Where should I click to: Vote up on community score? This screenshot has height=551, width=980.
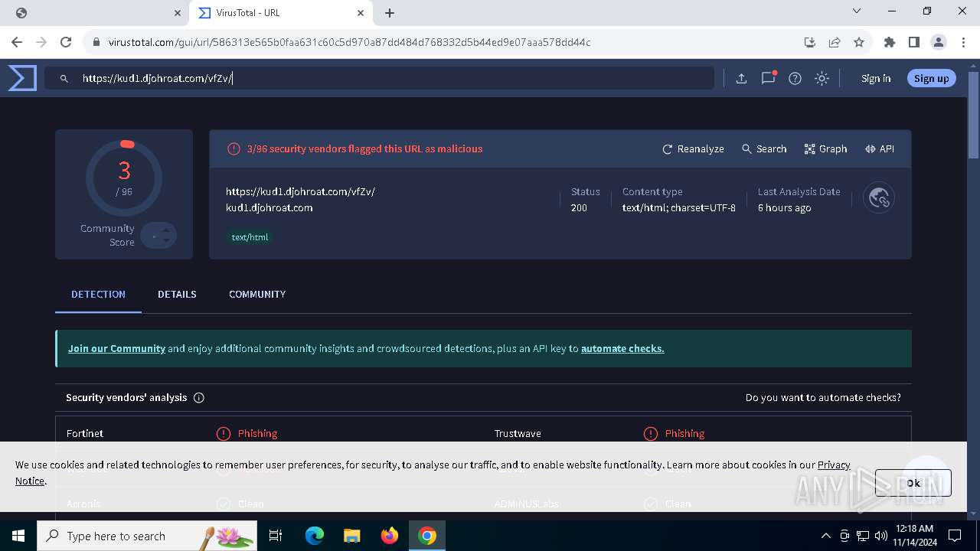(166, 230)
